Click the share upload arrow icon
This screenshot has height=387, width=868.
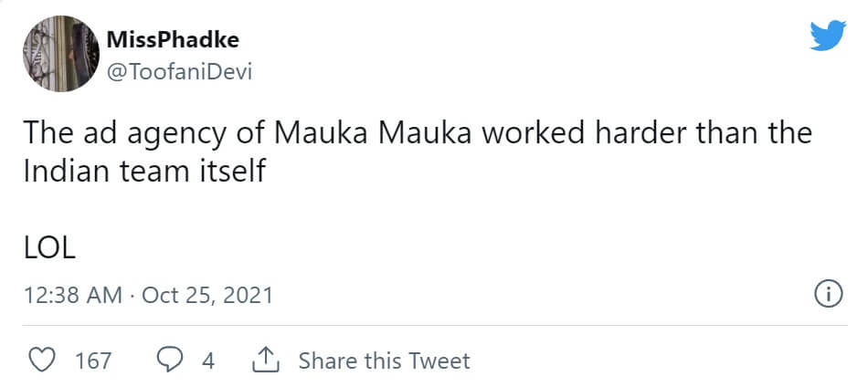(264, 361)
